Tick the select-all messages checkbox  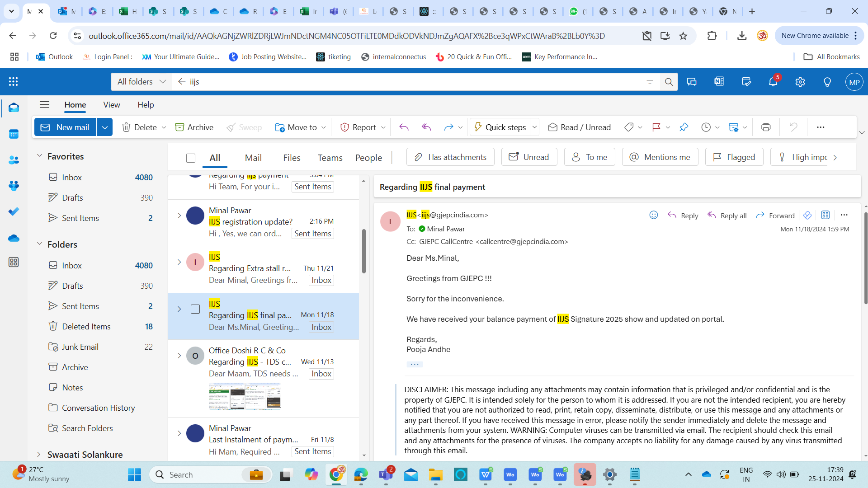coord(191,158)
